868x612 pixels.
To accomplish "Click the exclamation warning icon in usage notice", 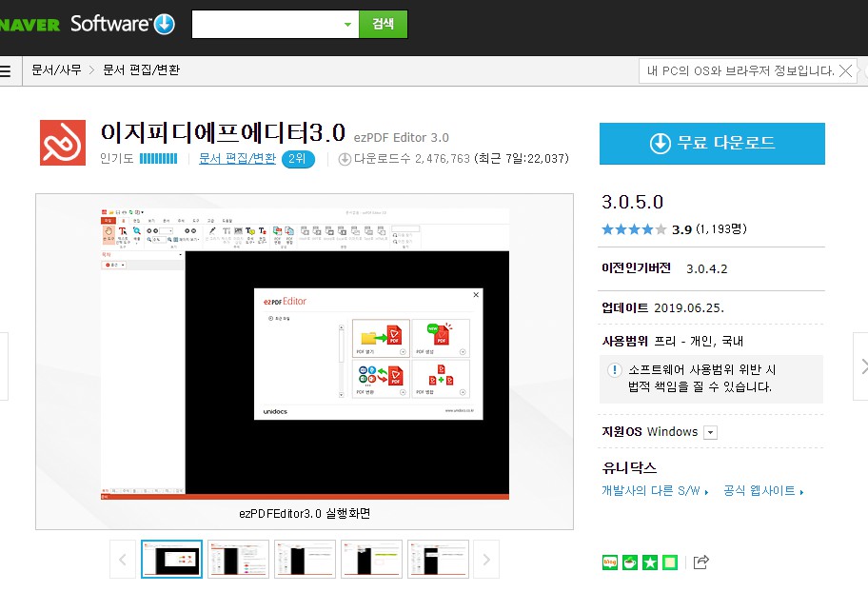I will [615, 369].
